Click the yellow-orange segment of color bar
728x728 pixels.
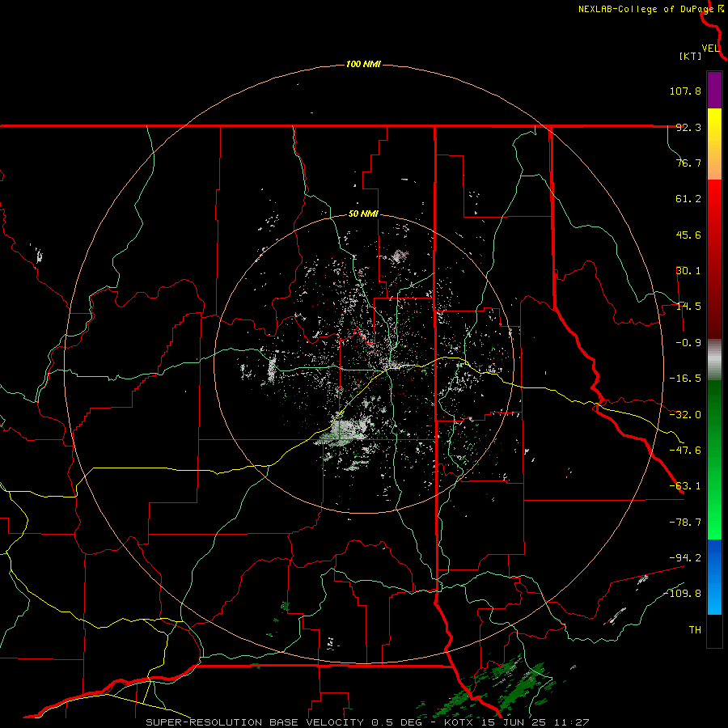[x=714, y=144]
